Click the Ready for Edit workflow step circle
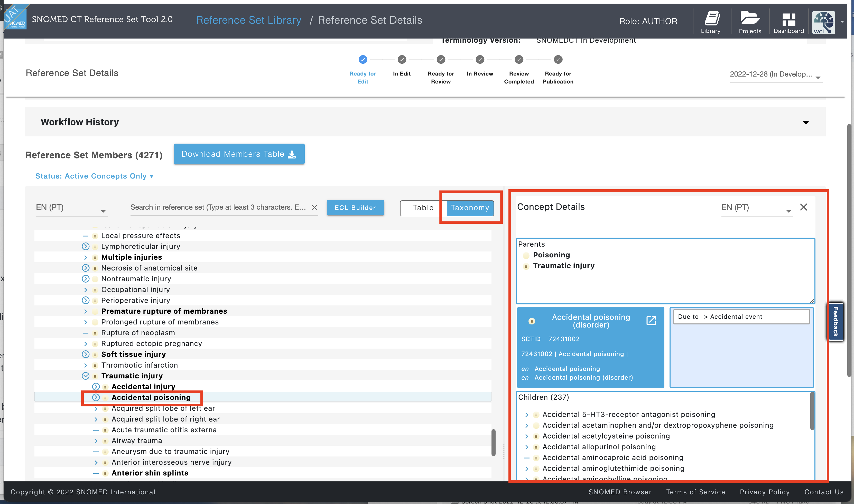The height and width of the screenshot is (504, 854). [363, 59]
